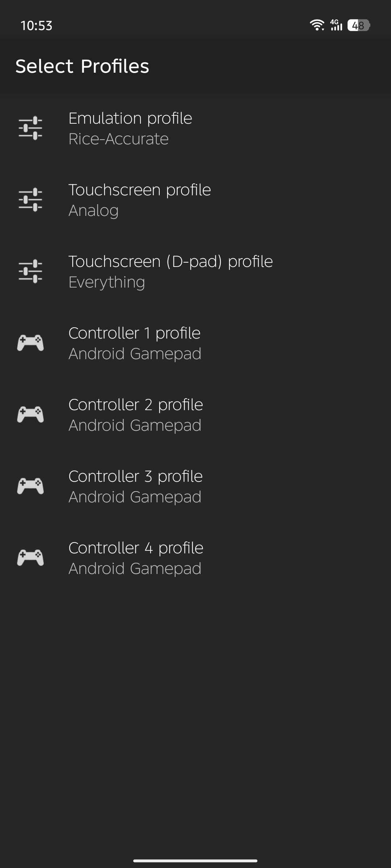Select the Controller 4 profile entry

[x=195, y=558]
